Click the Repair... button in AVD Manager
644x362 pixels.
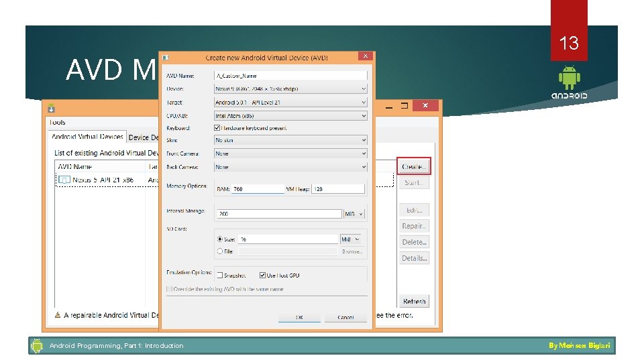(414, 226)
